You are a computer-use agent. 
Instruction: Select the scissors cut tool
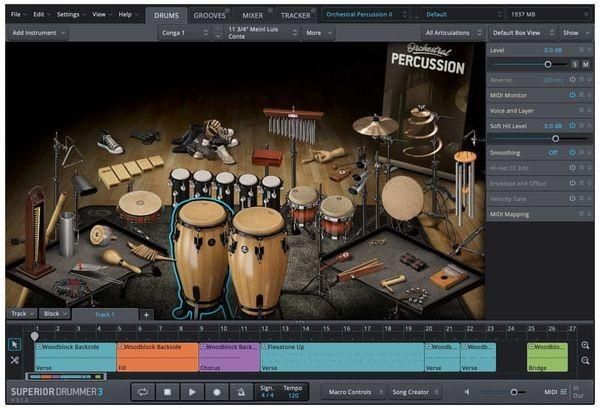15,360
